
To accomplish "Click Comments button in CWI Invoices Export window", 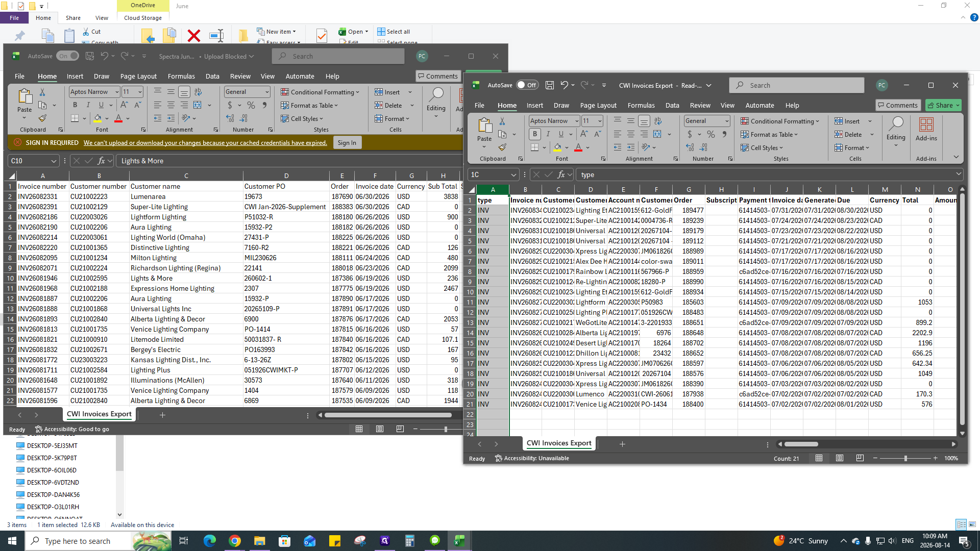I will [x=898, y=105].
